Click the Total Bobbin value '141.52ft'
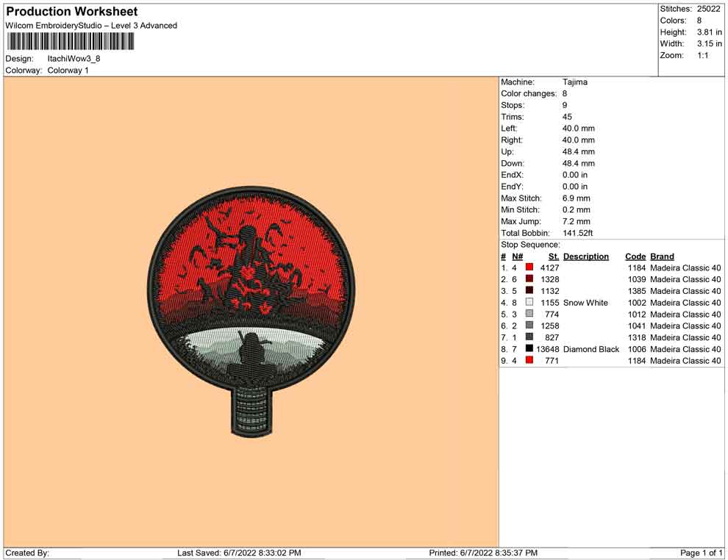Viewport: 728px width, 560px height. pos(578,233)
